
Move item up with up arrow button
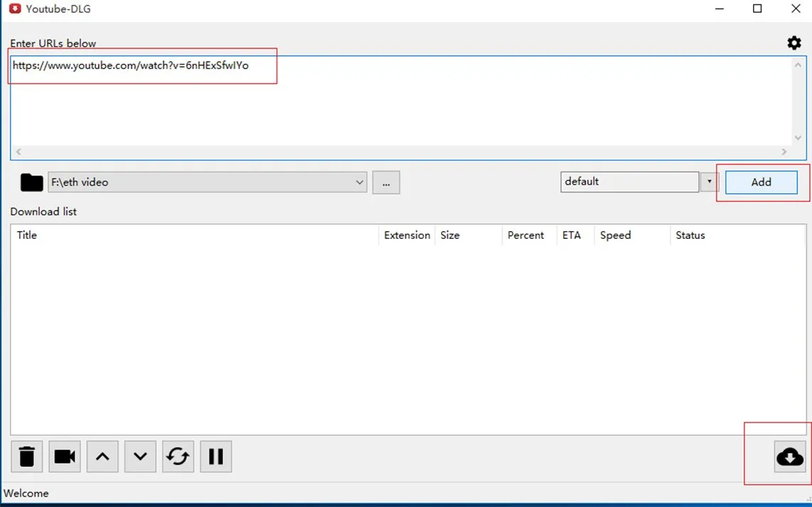point(102,457)
